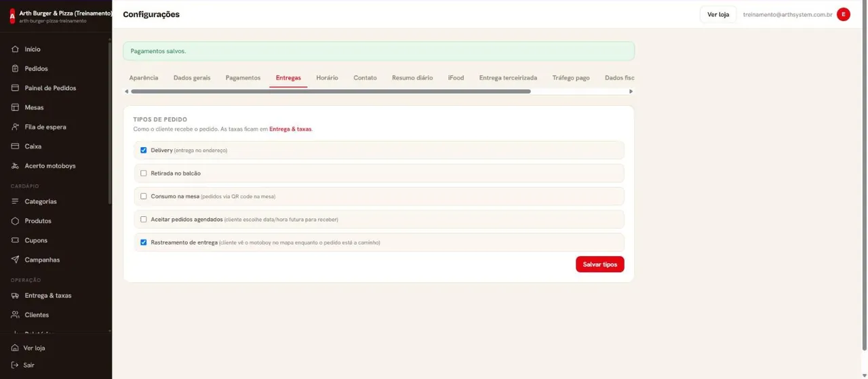Go to Produtos in the sidebar

coord(38,221)
